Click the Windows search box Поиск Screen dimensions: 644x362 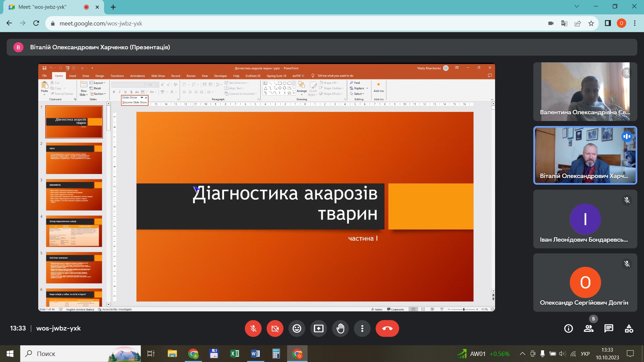click(80, 354)
